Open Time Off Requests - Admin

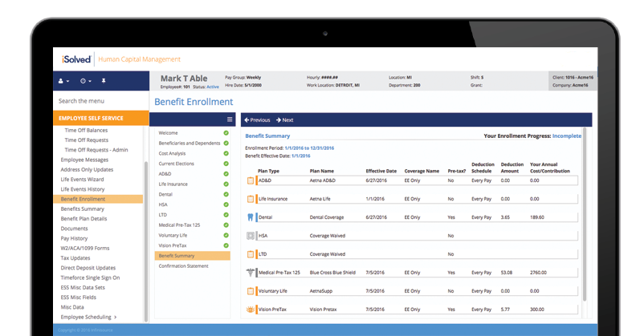(x=96, y=150)
